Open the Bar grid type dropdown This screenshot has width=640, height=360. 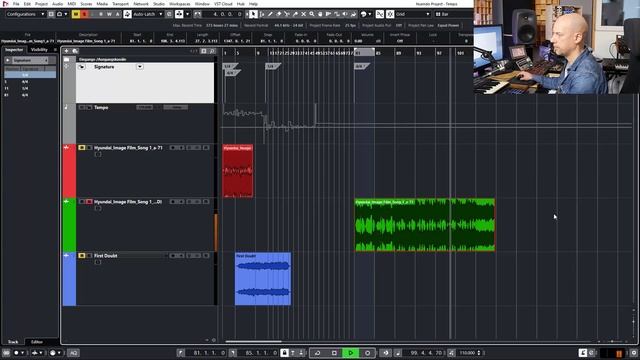[x=453, y=14]
